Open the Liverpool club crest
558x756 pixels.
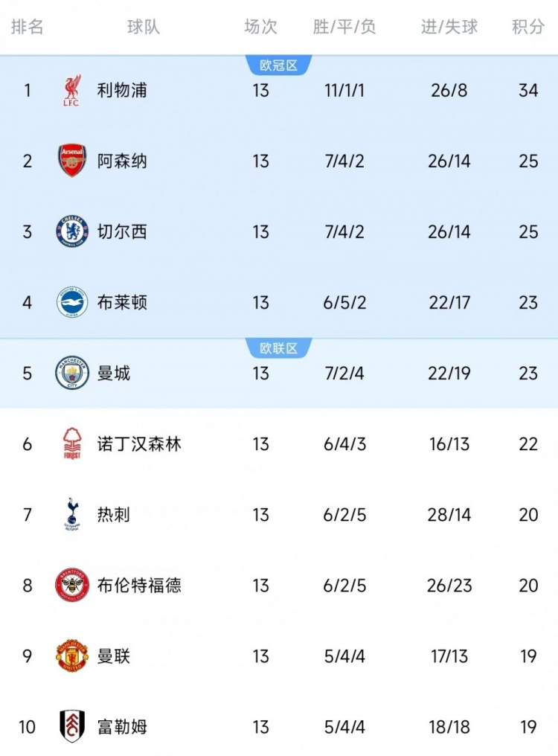click(x=72, y=90)
